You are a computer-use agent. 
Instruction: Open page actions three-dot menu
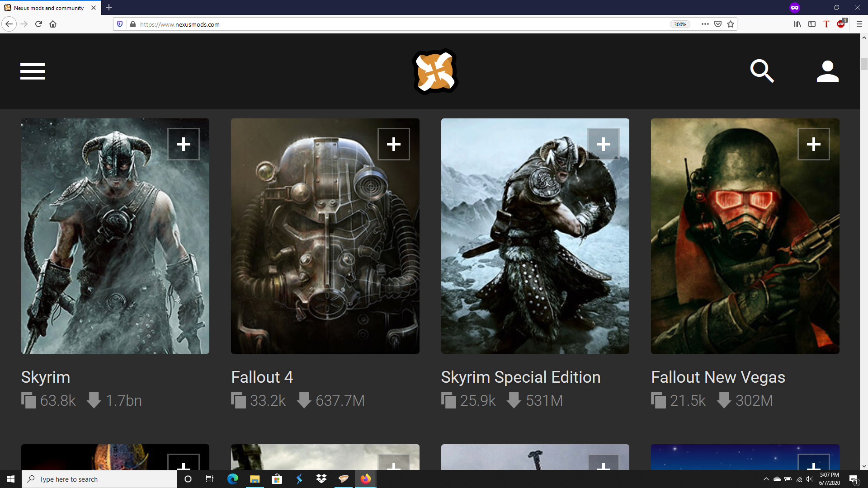[x=705, y=24]
